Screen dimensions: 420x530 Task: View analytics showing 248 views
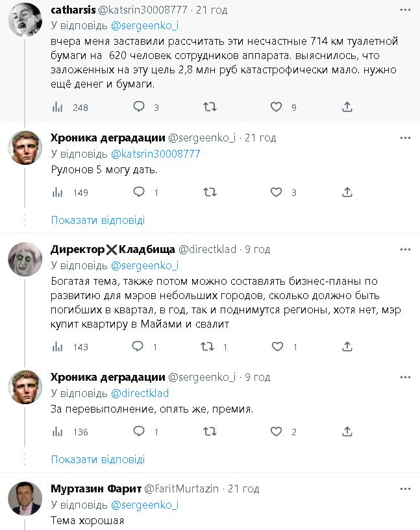pyautogui.click(x=58, y=107)
